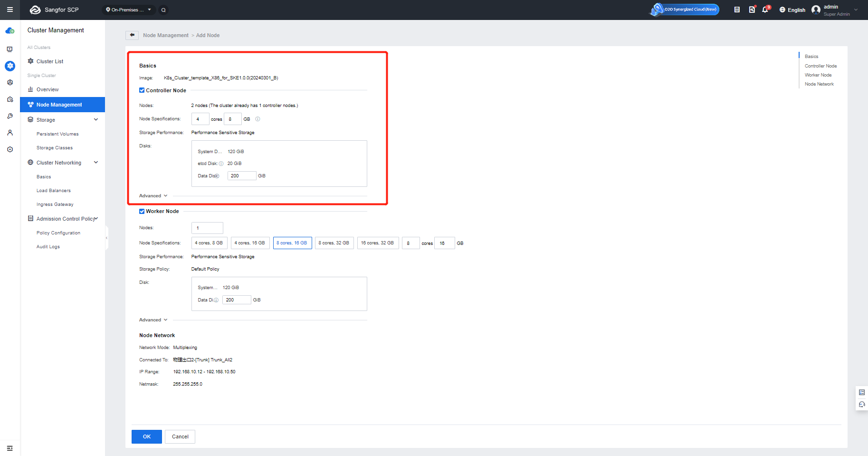The width and height of the screenshot is (868, 456).
Task: Click info icon beside worker Data Disk
Action: 216,300
